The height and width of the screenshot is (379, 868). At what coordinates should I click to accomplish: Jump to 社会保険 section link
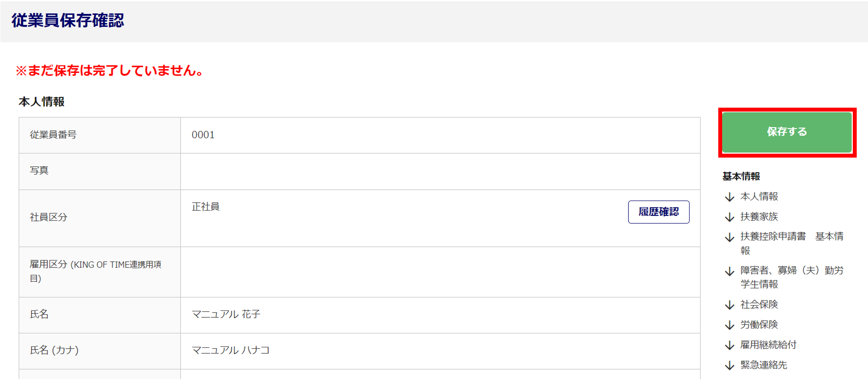point(759,305)
